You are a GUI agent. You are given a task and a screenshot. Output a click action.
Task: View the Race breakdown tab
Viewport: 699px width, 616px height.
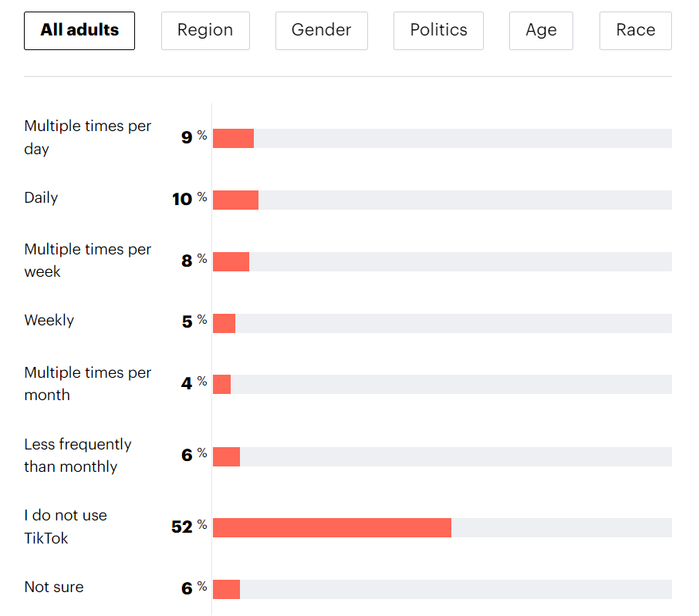click(635, 31)
